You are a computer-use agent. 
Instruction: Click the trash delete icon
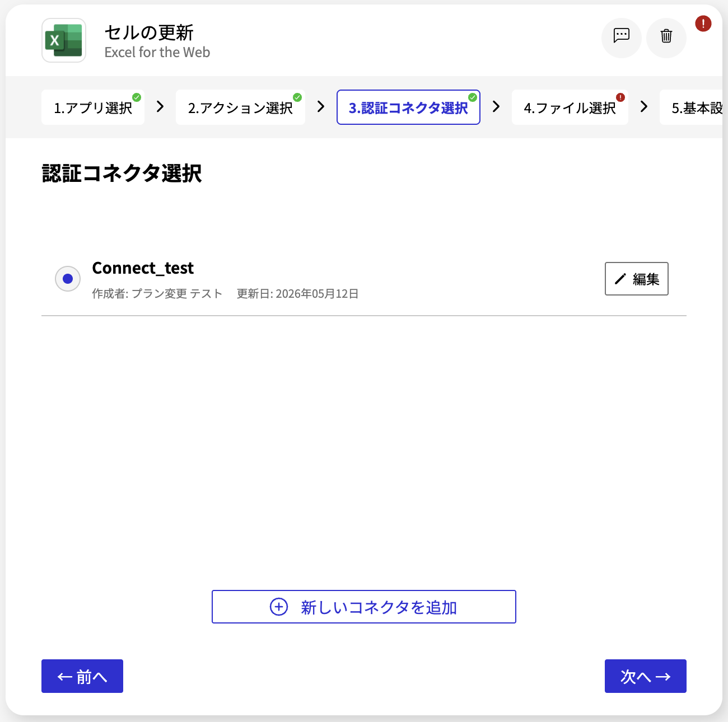pos(666,37)
